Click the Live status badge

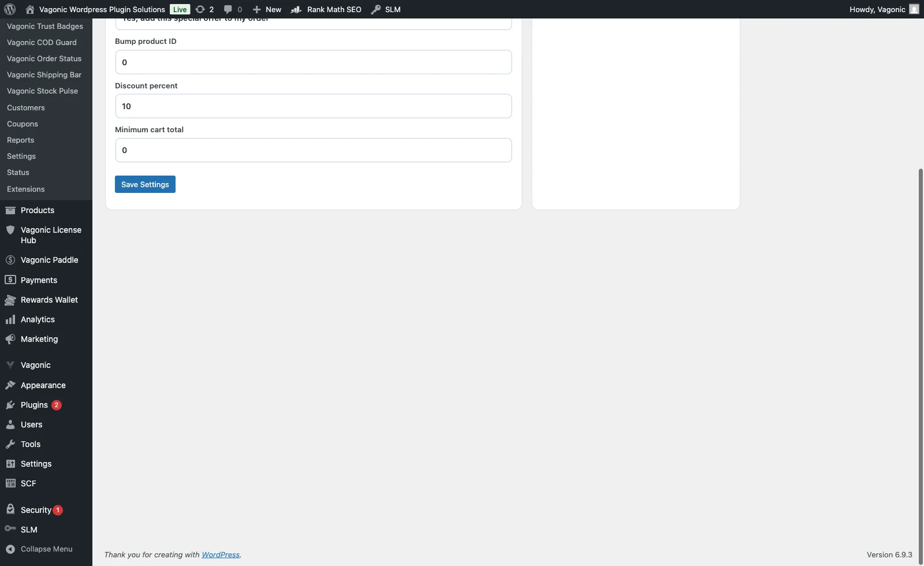(180, 9)
